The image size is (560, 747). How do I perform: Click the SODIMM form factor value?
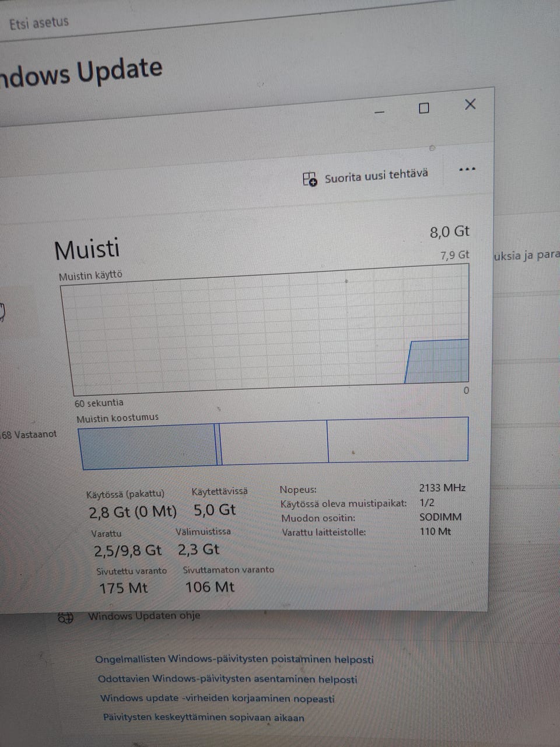point(440,517)
